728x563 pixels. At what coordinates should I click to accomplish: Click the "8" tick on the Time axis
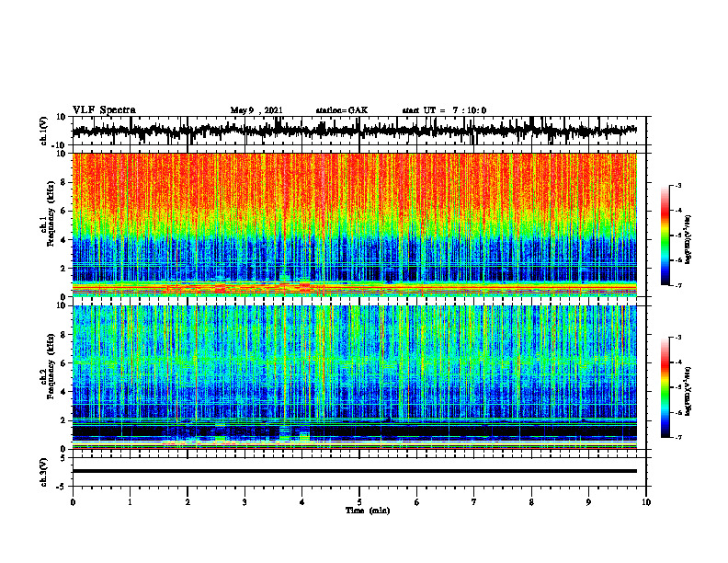coord(531,502)
